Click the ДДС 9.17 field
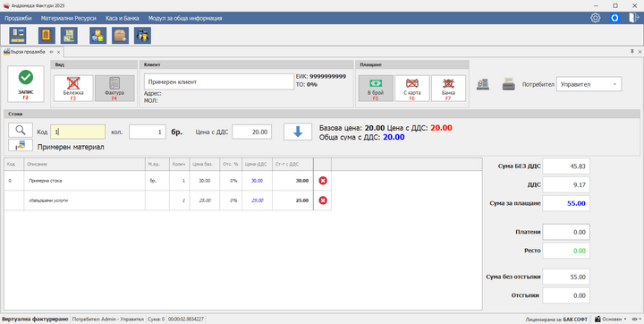Screen dimensions: 644x324 click(566, 184)
